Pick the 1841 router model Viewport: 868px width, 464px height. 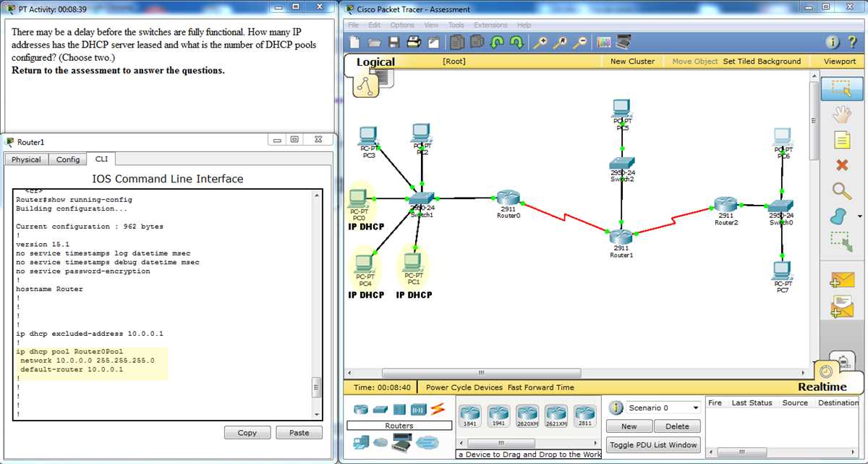coord(469,416)
